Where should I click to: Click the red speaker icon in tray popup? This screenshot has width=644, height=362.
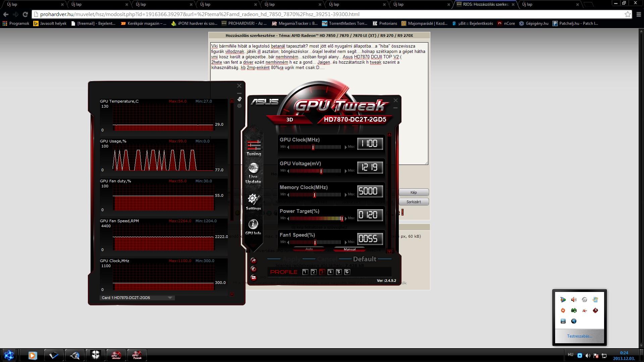pyautogui.click(x=574, y=300)
